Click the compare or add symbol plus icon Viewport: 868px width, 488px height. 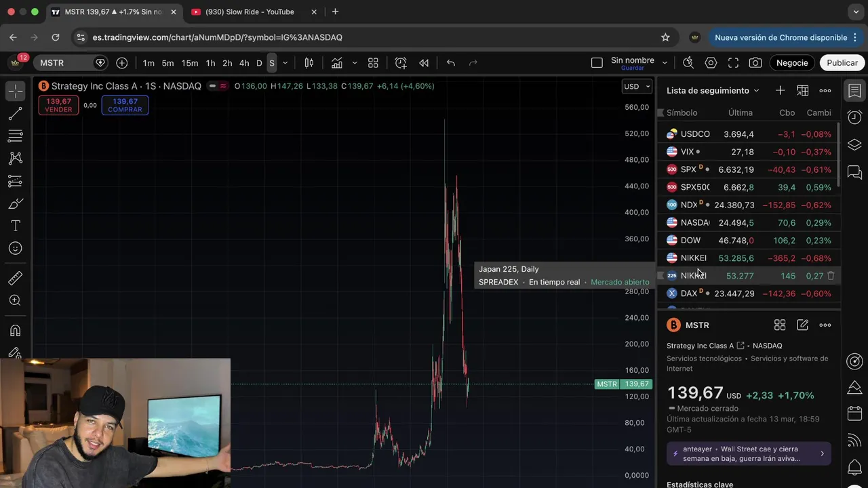tap(122, 63)
